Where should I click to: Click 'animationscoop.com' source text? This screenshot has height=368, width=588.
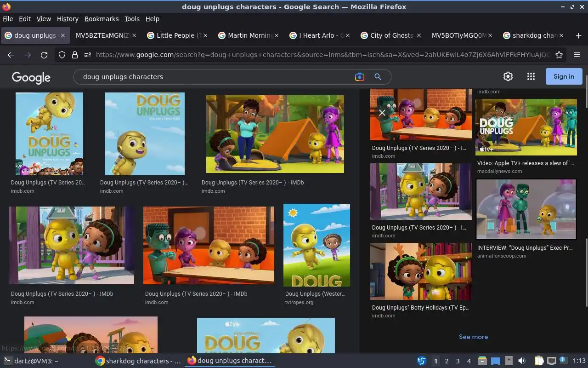coord(502,256)
